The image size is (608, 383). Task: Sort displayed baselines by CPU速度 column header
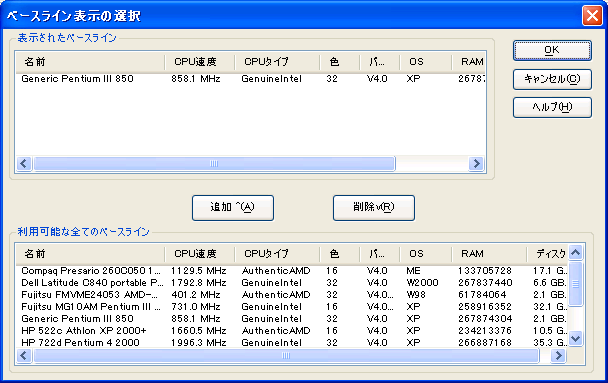pyautogui.click(x=199, y=62)
